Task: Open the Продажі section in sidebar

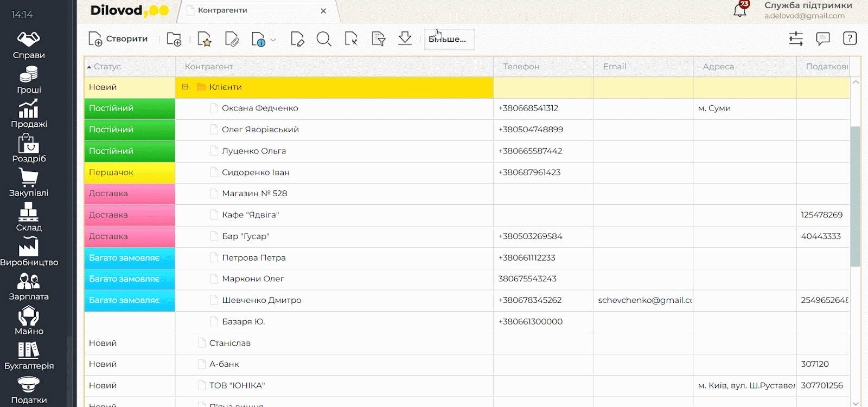Action: (x=29, y=114)
